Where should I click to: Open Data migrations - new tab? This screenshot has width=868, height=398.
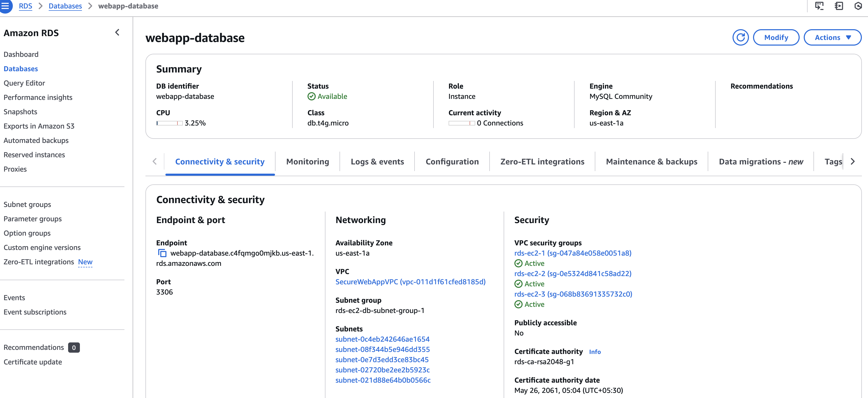(761, 162)
